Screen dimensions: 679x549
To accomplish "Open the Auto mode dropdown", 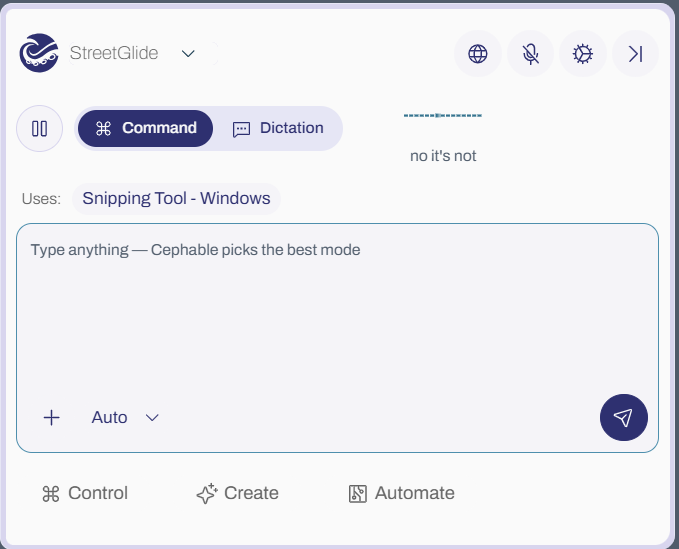I will pyautogui.click(x=125, y=418).
